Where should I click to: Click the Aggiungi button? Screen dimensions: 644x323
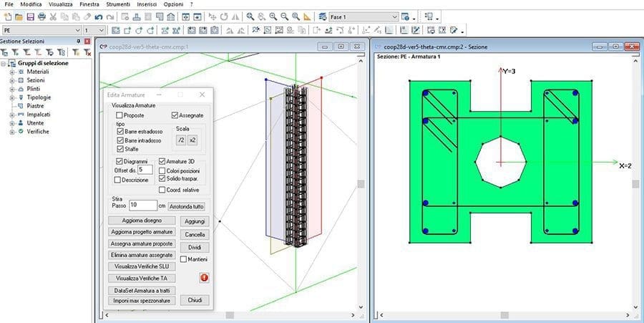click(195, 221)
